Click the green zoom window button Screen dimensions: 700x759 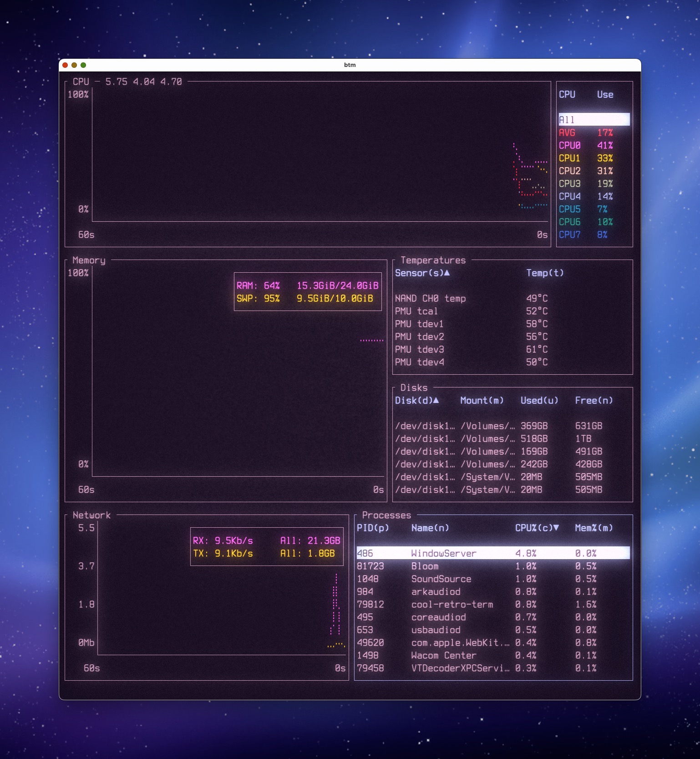(83, 65)
